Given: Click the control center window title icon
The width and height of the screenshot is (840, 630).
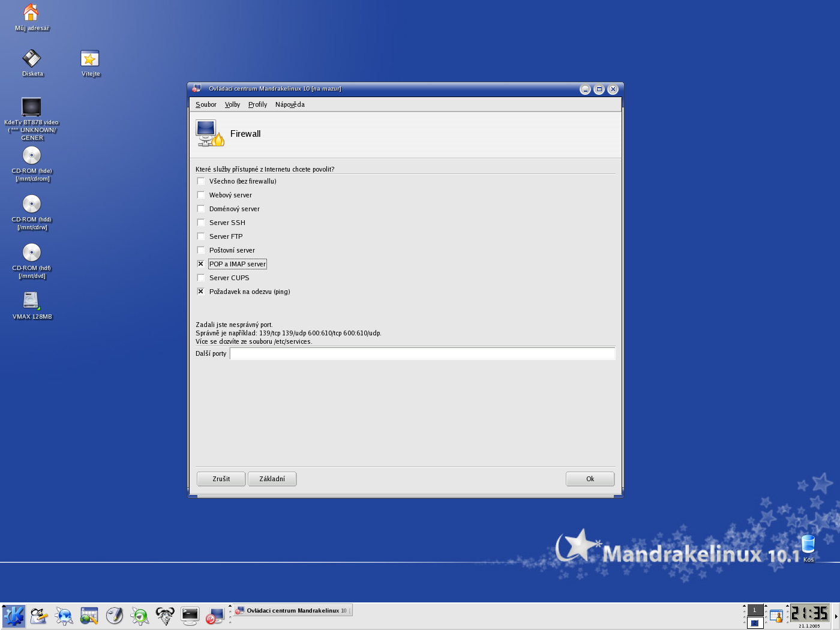Looking at the screenshot, I should coord(196,89).
